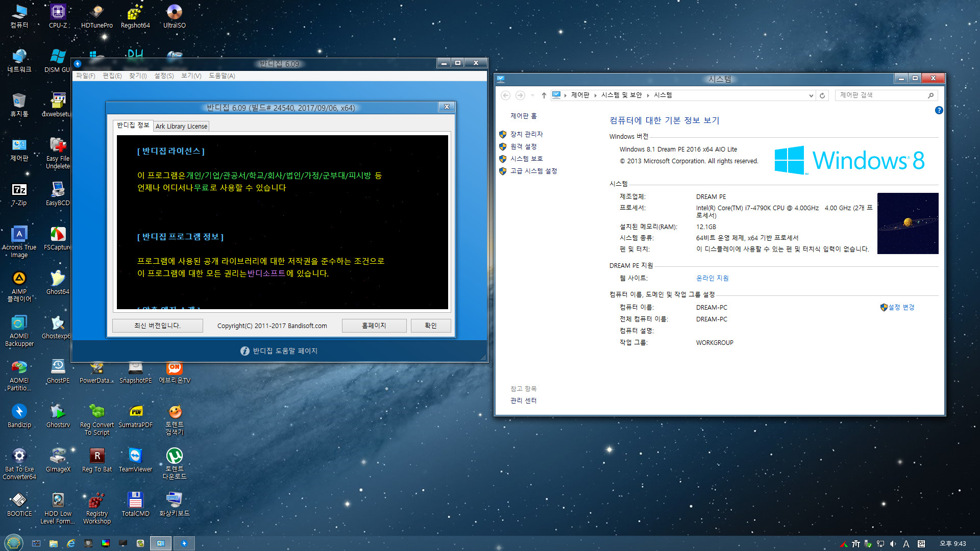Open the 도움말(A) menu in Bandizip
This screenshot has height=551, width=980.
[x=222, y=76]
